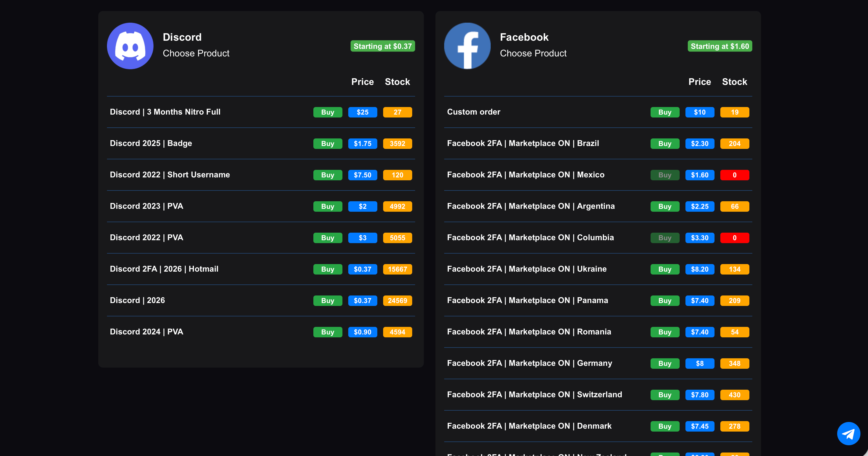This screenshot has height=456, width=868.
Task: Buy the Discord 2FA 2026 Hotmail account
Action: pos(328,269)
